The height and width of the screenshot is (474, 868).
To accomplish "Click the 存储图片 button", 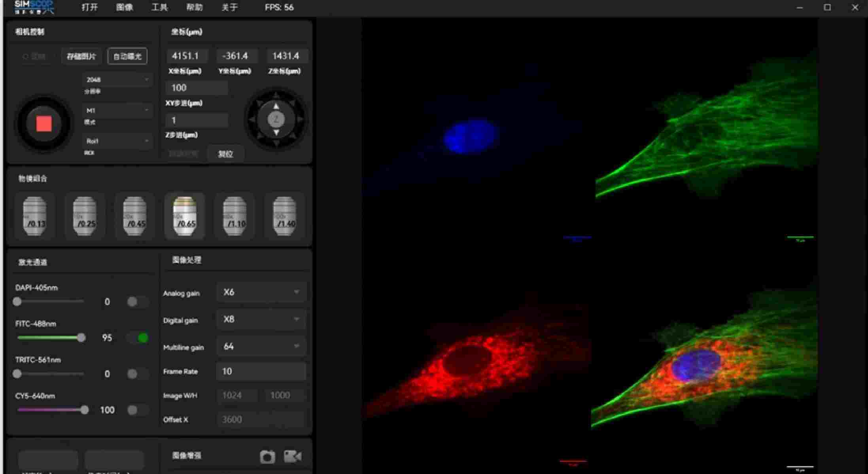I will click(x=81, y=56).
